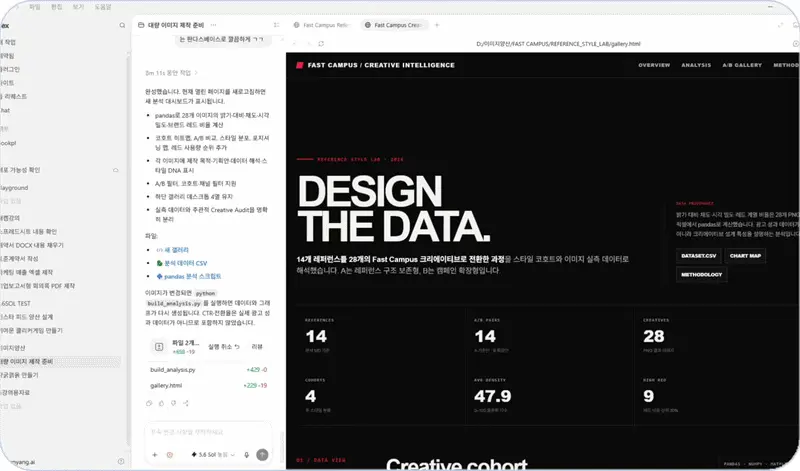Go to A/B GALLERY in the page navigation

tap(742, 65)
